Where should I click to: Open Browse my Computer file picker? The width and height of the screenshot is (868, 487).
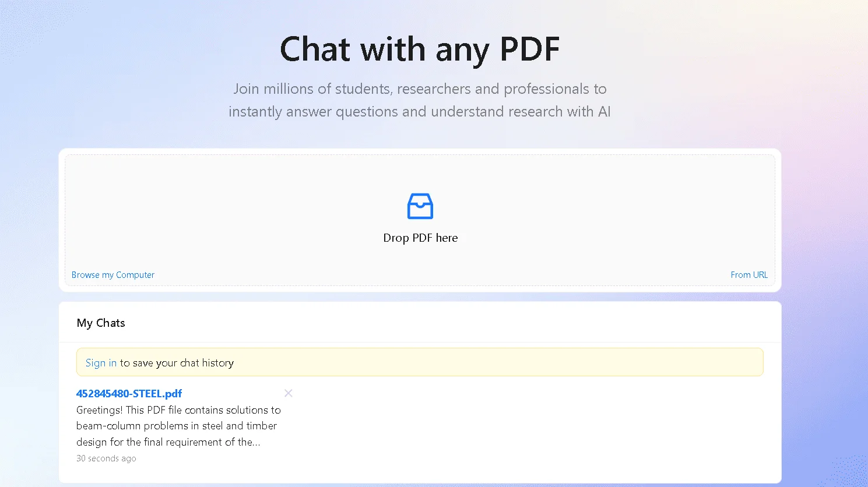coord(113,275)
